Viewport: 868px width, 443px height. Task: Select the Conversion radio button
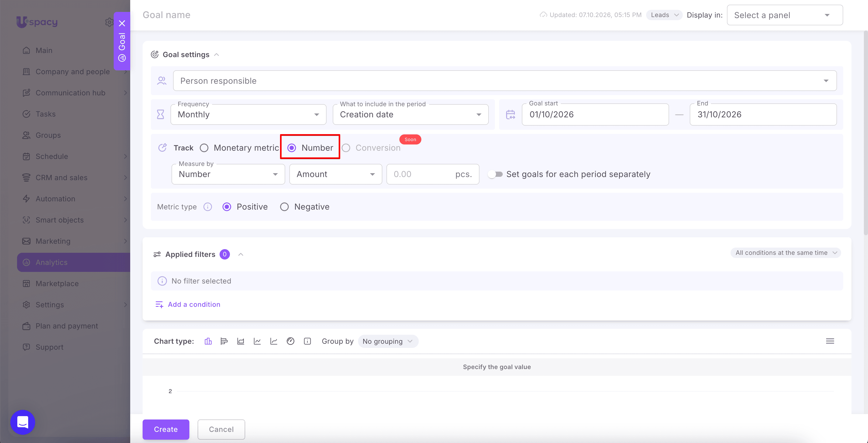[x=346, y=148]
